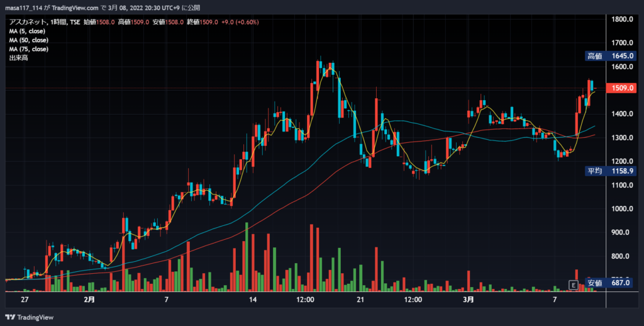Click the MA (50, close) indicator label
Viewport: 644px width, 326px height.
coord(29,40)
